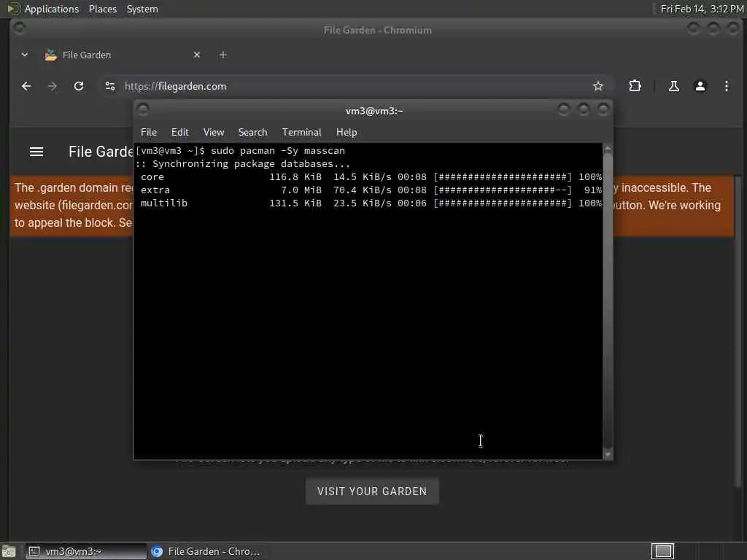The image size is (747, 560).
Task: Click the show desktop icon in bottom panel
Action: click(x=9, y=551)
